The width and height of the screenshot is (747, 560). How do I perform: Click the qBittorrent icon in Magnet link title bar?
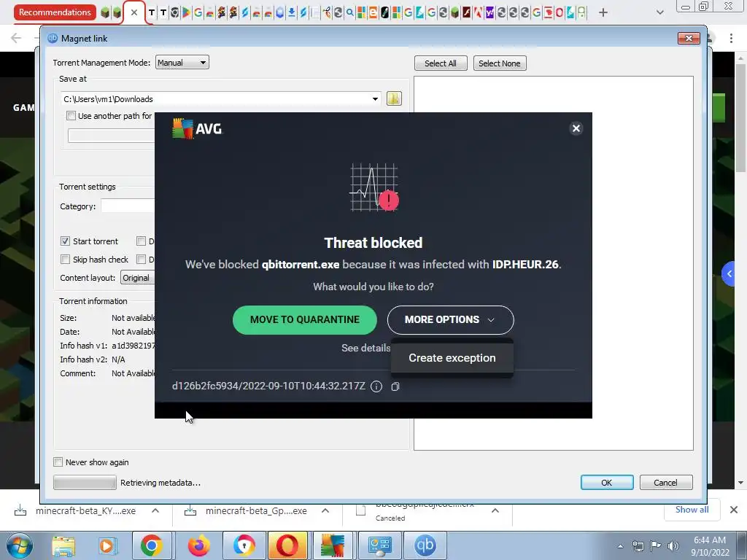point(53,39)
